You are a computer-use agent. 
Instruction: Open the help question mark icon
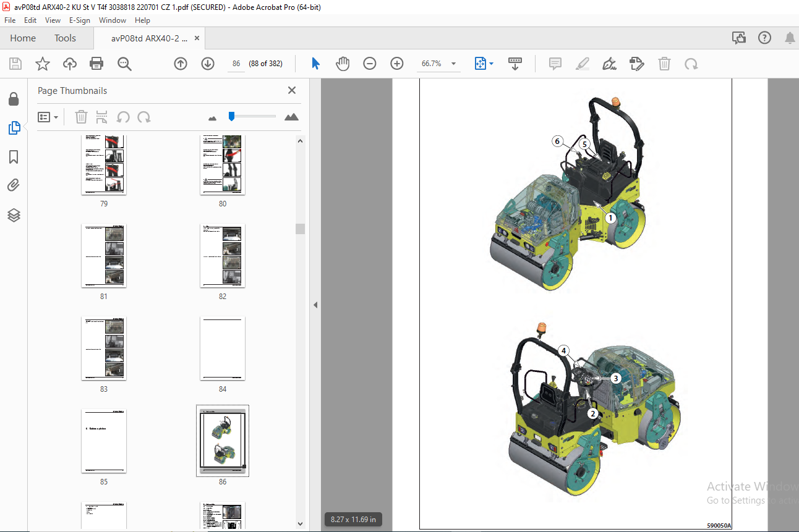[x=765, y=38]
